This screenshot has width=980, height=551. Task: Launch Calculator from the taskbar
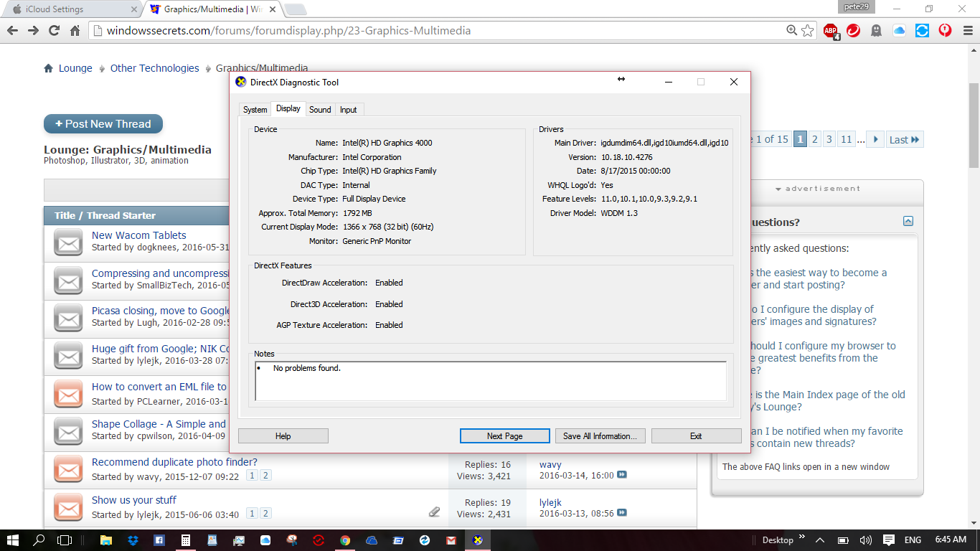(186, 540)
